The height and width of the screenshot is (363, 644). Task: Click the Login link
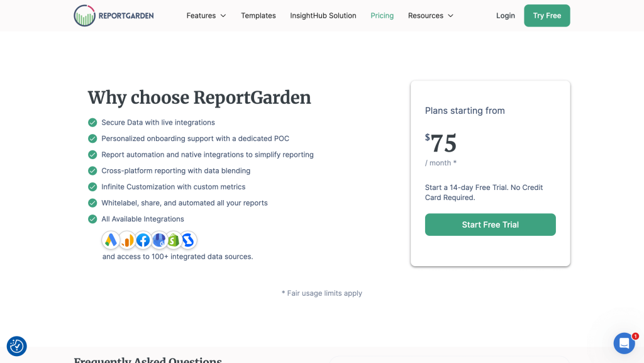(x=505, y=15)
